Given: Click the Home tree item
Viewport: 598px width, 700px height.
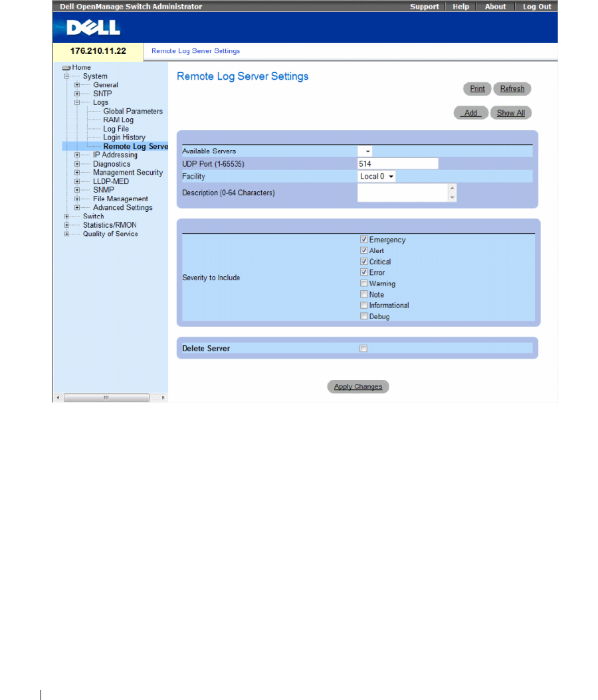Looking at the screenshot, I should tap(81, 68).
